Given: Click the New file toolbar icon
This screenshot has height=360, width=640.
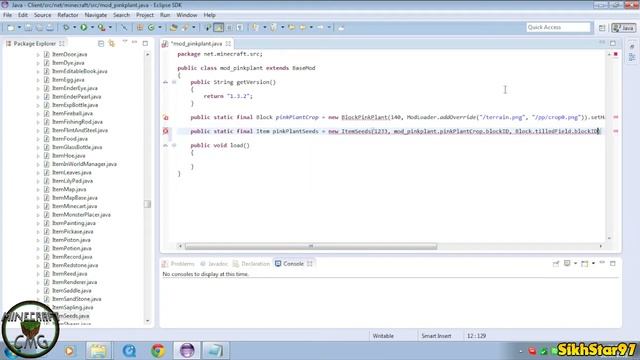Looking at the screenshot, I should coord(11,27).
